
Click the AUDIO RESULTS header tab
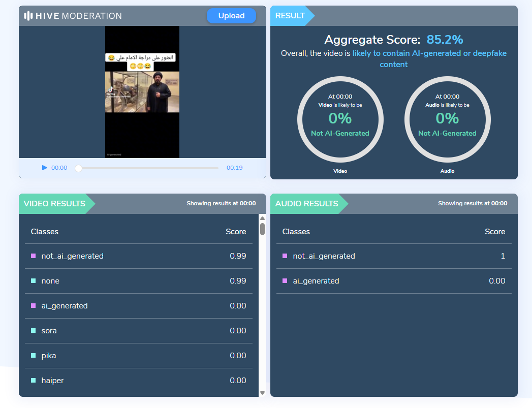point(306,204)
